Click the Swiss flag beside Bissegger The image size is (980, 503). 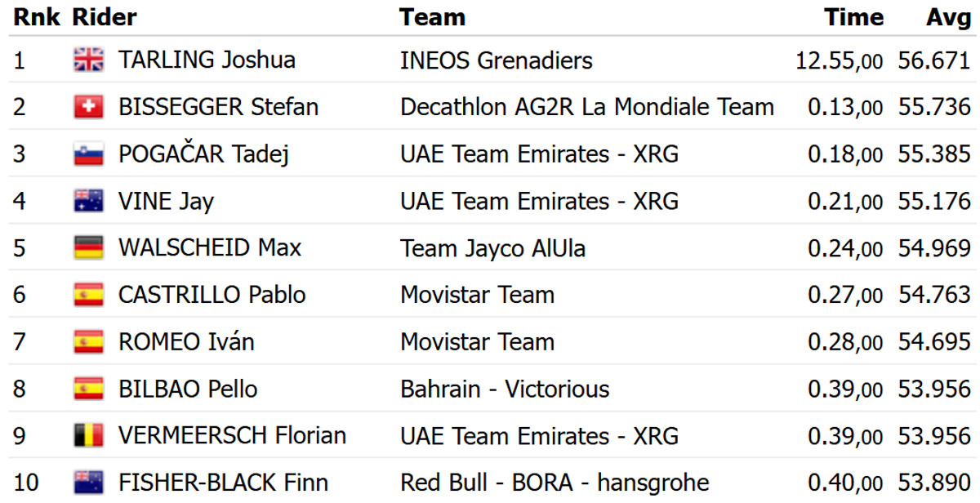[x=88, y=107]
